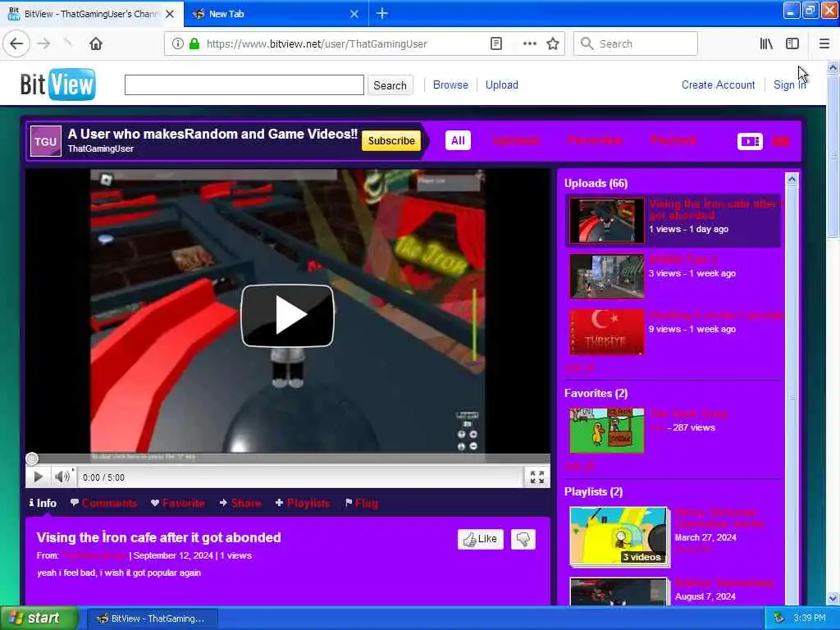Screen dimensions: 840x630
Task: Subscribe to ThatGamingUser channel
Action: pos(391,140)
